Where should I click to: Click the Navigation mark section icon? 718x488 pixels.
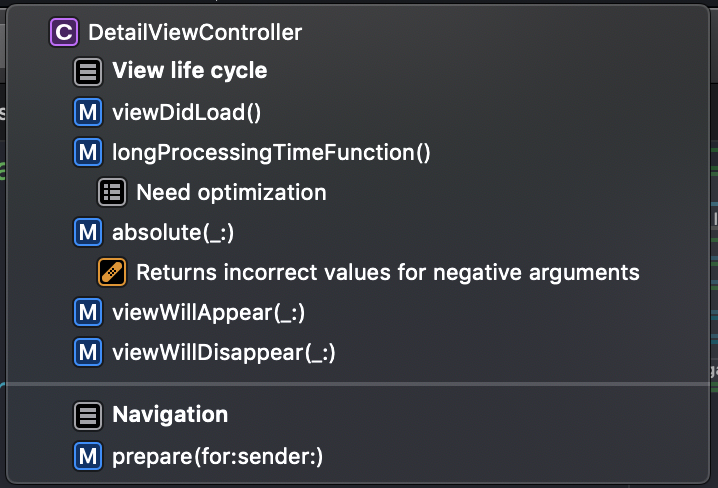tap(88, 415)
